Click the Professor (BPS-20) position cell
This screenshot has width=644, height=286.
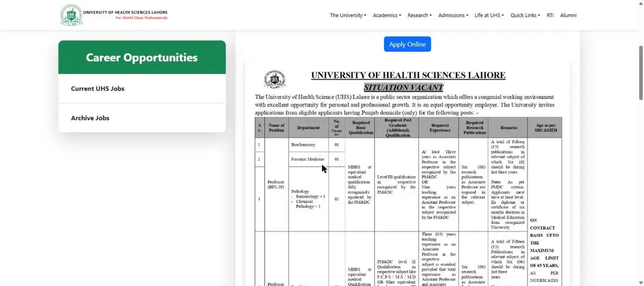tap(276, 185)
